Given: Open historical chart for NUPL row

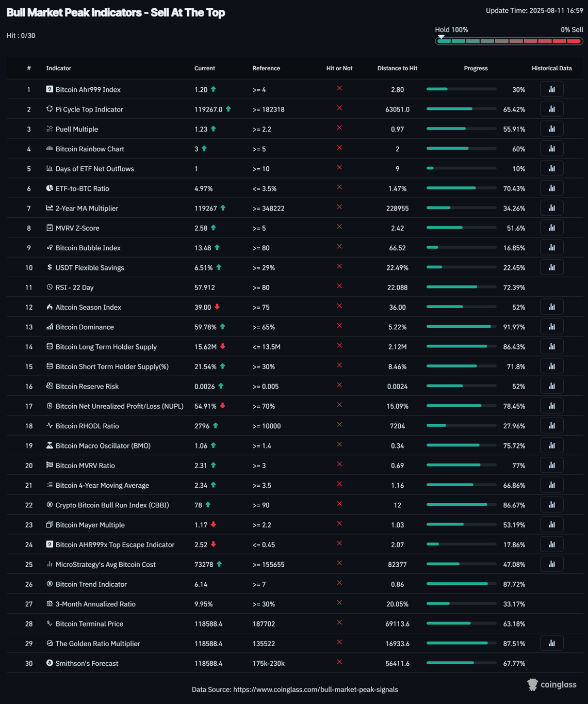Looking at the screenshot, I should 551,406.
